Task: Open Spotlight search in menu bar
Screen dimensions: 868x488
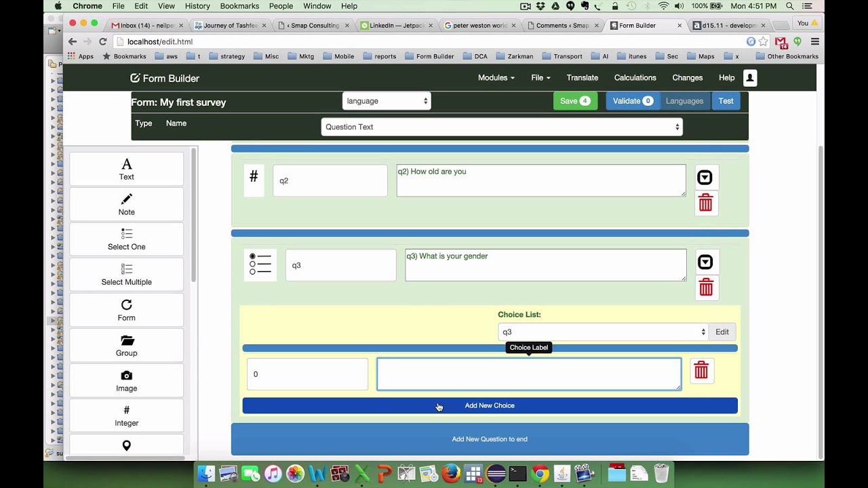Action: tap(790, 6)
